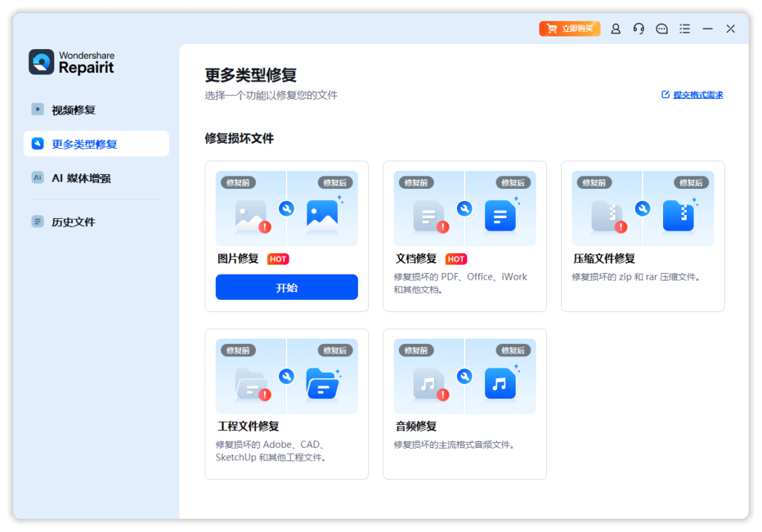Viewport: 762px width, 532px height.
Task: Close the Repairit window
Action: [731, 29]
